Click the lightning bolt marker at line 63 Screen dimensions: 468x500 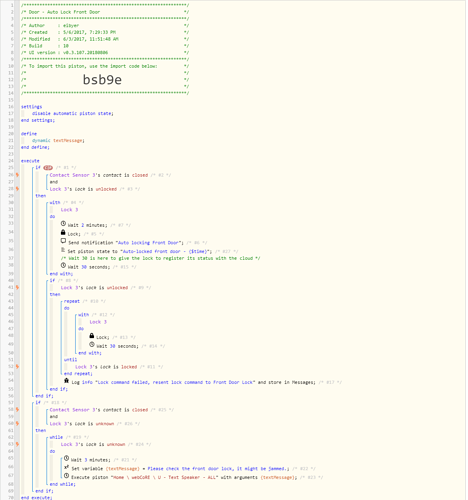click(17, 444)
